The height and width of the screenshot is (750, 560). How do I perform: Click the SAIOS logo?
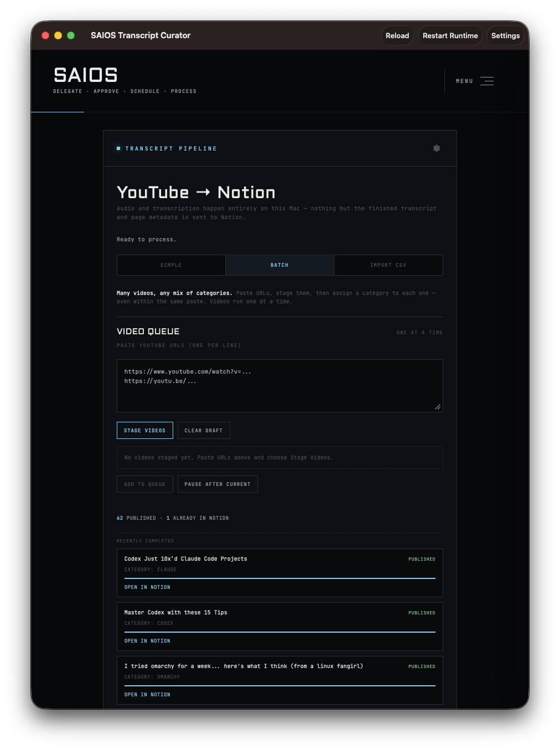86,75
